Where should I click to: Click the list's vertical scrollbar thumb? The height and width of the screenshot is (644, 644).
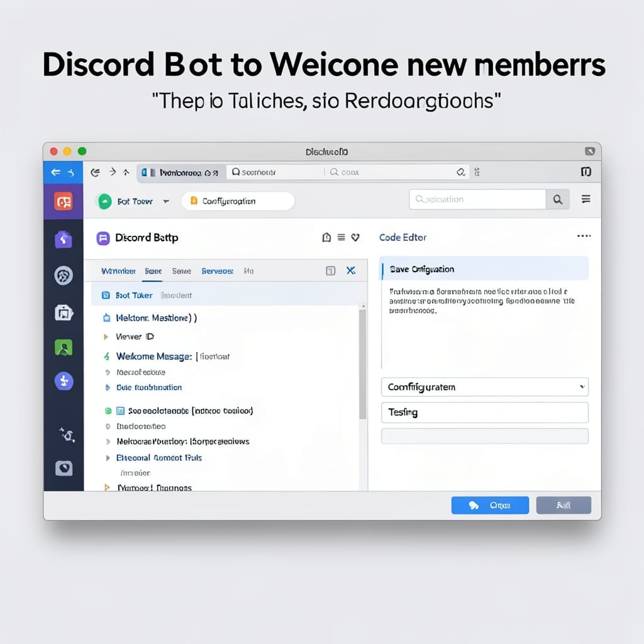tap(362, 364)
